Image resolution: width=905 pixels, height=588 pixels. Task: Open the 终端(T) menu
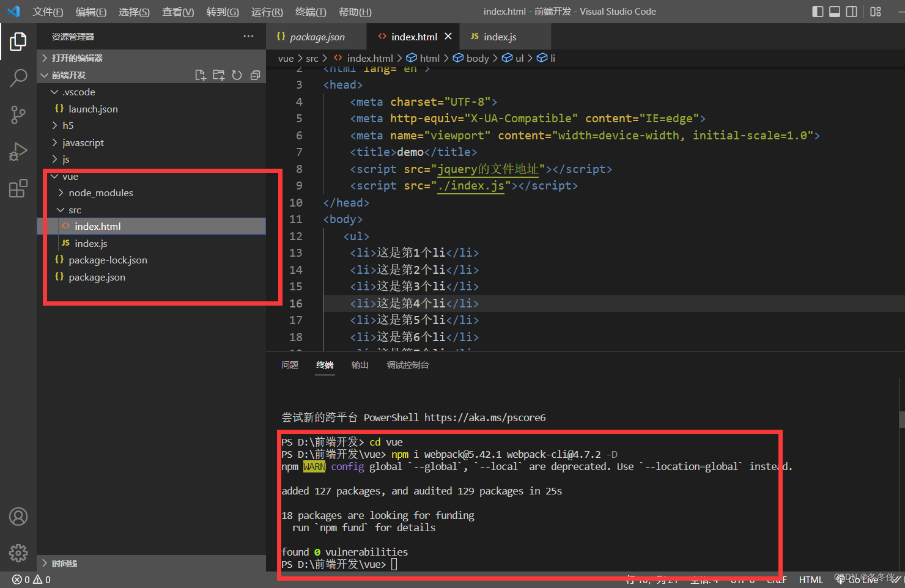pyautogui.click(x=310, y=11)
